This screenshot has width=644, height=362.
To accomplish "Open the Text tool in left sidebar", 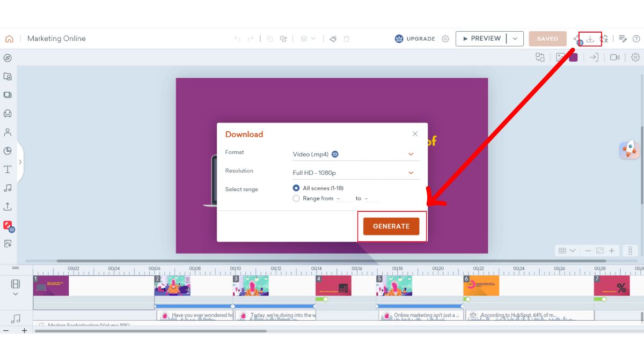I will (8, 169).
